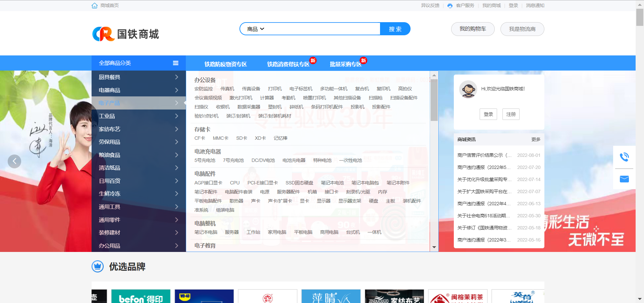This screenshot has height=303, width=644.
Task: Click the category panel scroll down arrow
Action: 434,247
